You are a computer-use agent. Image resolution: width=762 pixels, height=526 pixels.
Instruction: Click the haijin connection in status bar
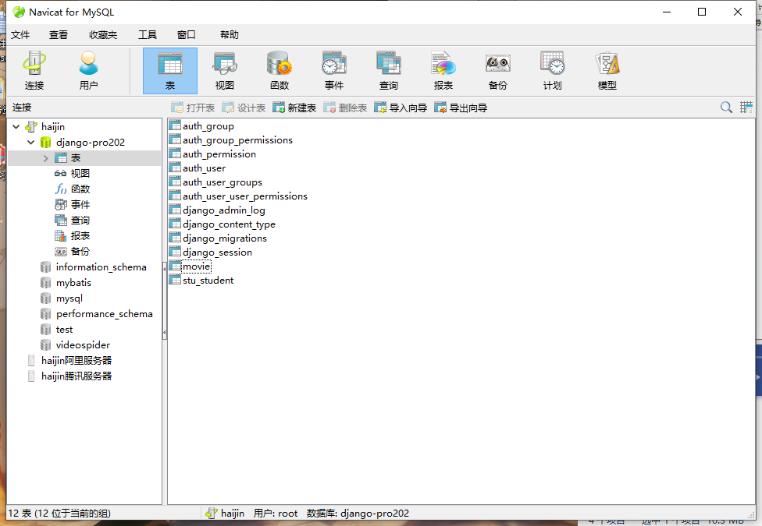coord(225,513)
